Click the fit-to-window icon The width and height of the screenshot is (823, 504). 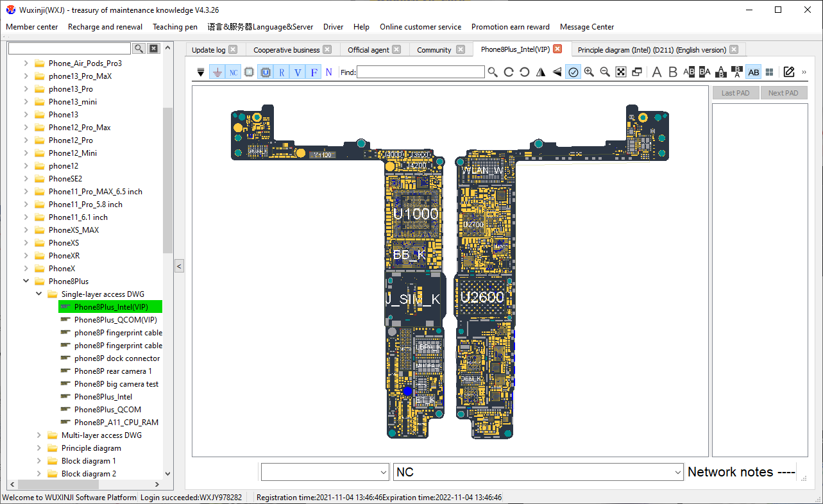tap(621, 72)
